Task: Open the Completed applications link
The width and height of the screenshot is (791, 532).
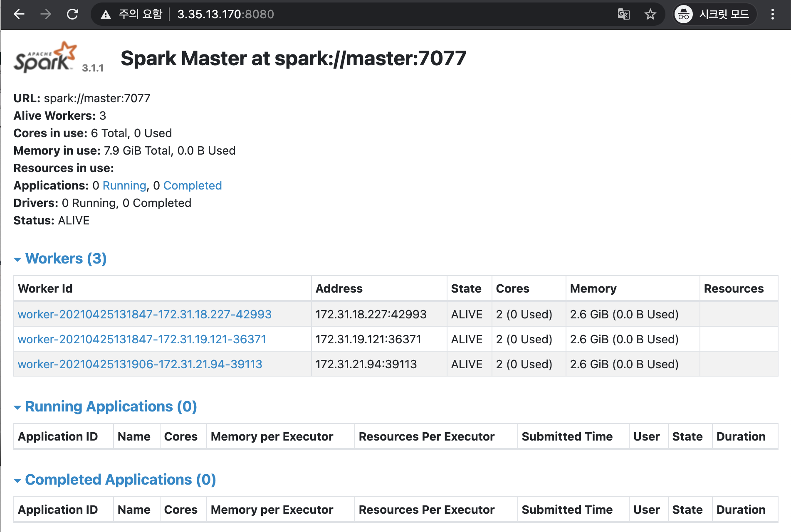Action: click(x=193, y=185)
